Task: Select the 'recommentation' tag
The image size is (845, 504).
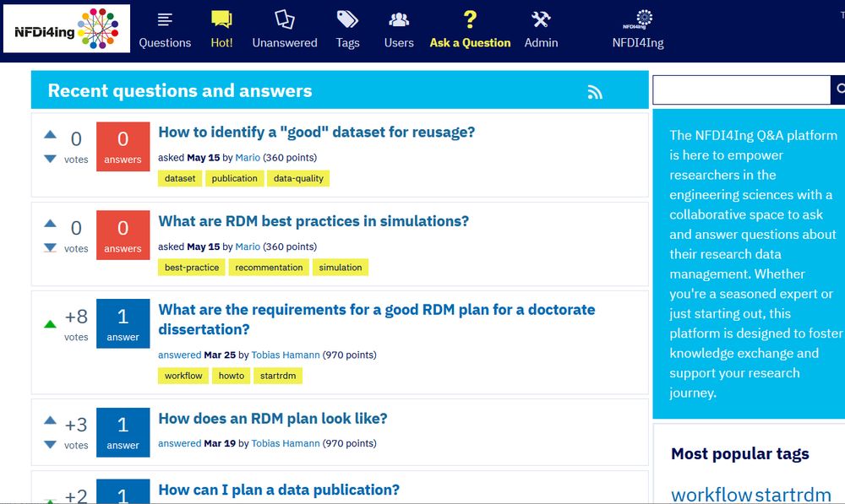Action: (x=269, y=267)
